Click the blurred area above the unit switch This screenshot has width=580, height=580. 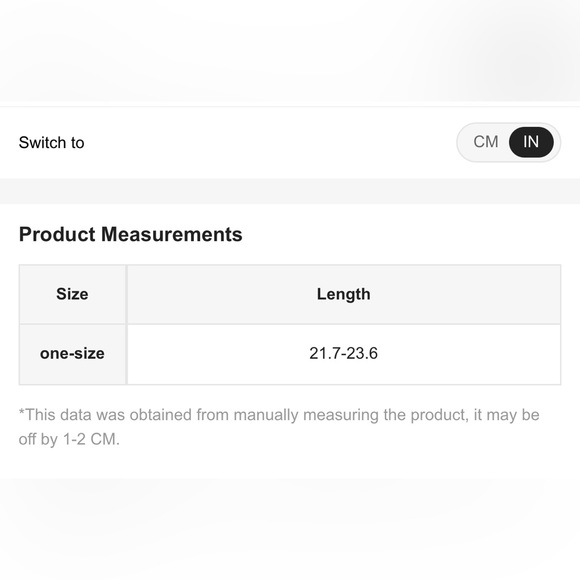(x=290, y=50)
